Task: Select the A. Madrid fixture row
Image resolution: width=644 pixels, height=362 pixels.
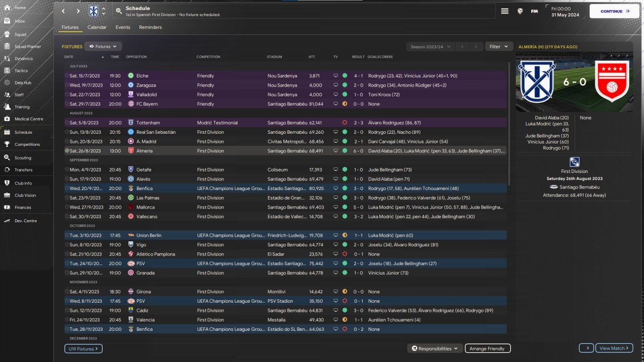Action: coord(285,141)
